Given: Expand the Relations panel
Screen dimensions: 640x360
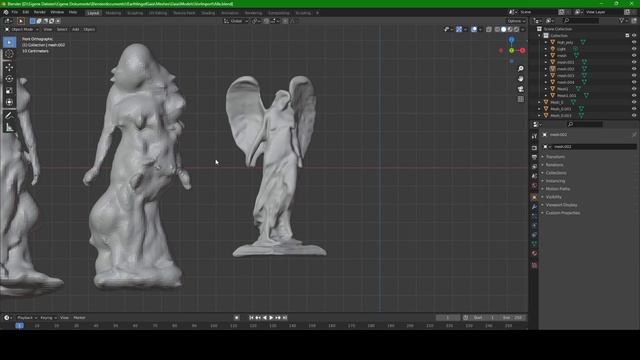Looking at the screenshot, I should coord(554,165).
